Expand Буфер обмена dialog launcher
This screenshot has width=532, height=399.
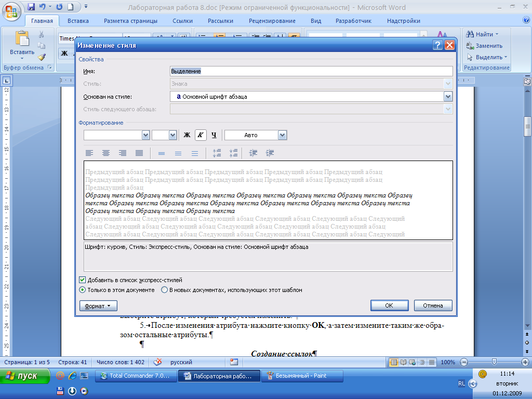point(50,67)
